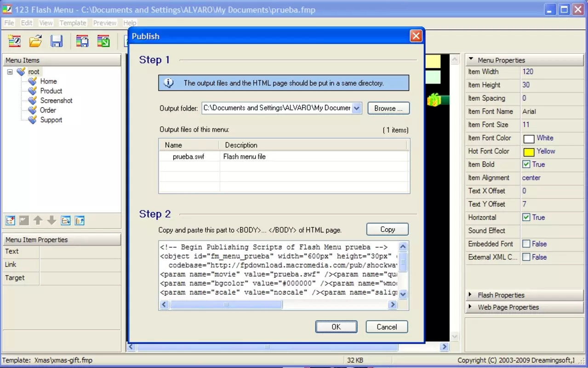Click the info icon in Publish notice
The image size is (588, 368).
[169, 83]
